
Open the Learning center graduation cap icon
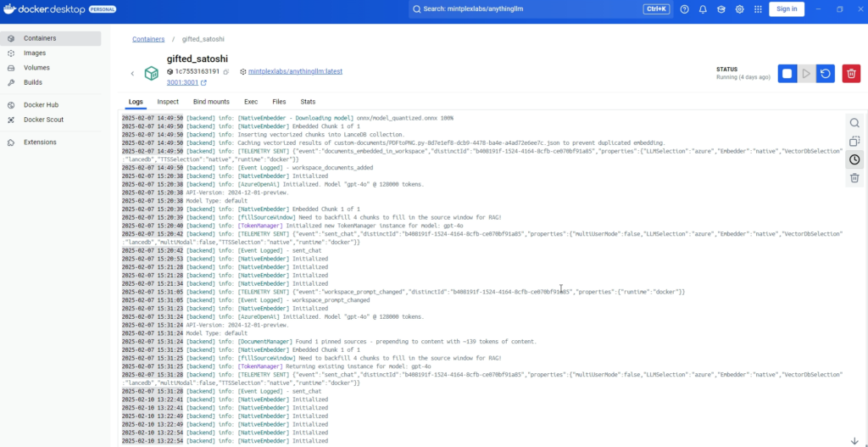[x=721, y=8]
